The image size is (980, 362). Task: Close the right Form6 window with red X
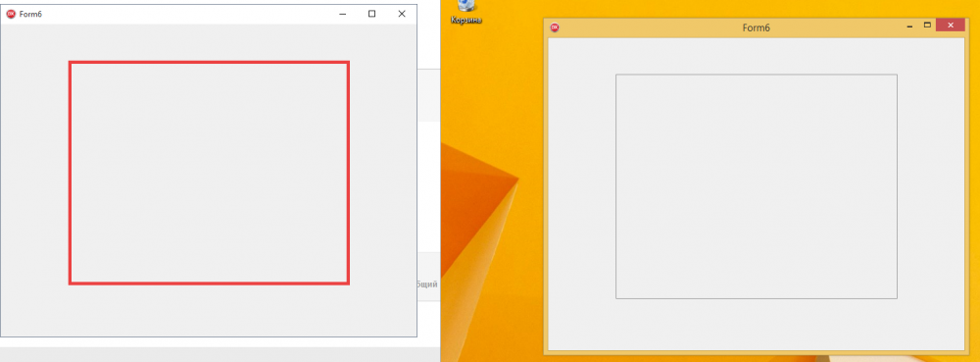coord(951,26)
